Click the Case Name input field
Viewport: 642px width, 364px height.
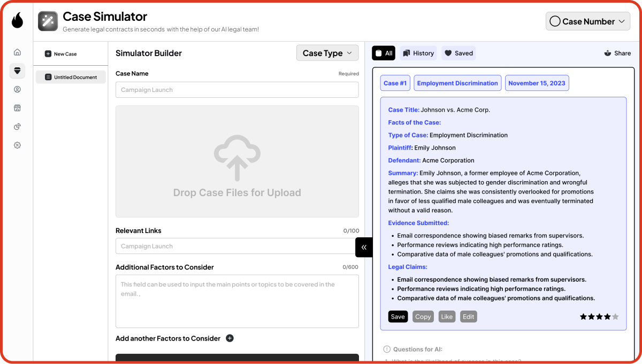[x=237, y=90]
